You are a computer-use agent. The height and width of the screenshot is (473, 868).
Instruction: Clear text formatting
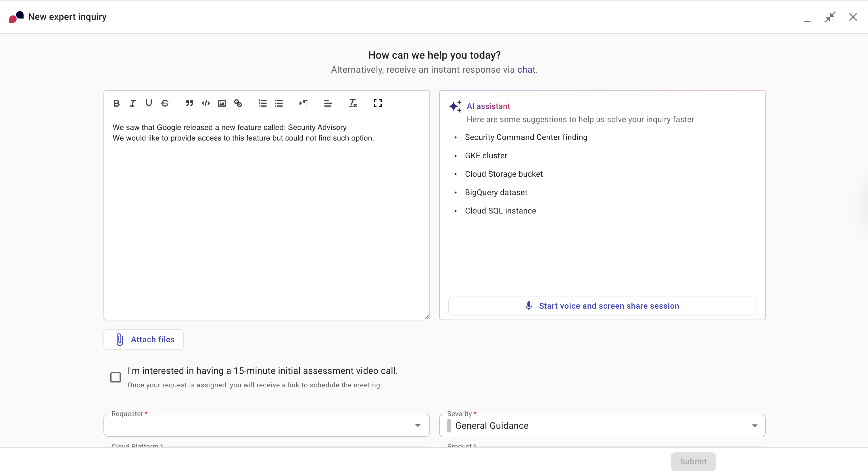352,103
